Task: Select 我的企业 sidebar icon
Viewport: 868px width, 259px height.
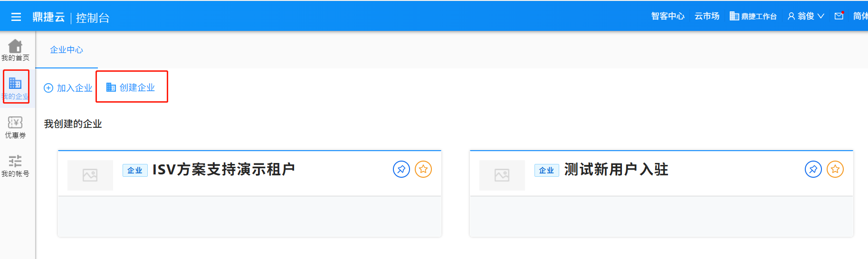Action: (x=15, y=87)
